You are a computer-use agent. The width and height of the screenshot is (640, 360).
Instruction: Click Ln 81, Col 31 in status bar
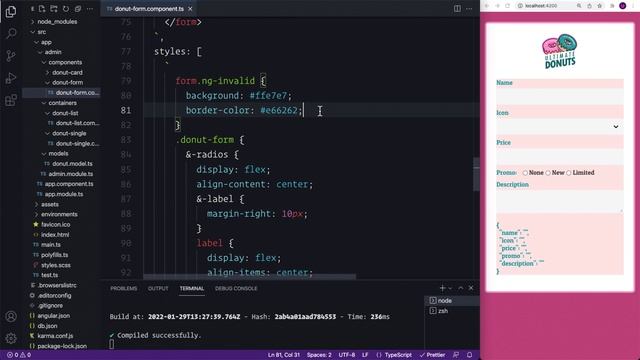tap(284, 355)
